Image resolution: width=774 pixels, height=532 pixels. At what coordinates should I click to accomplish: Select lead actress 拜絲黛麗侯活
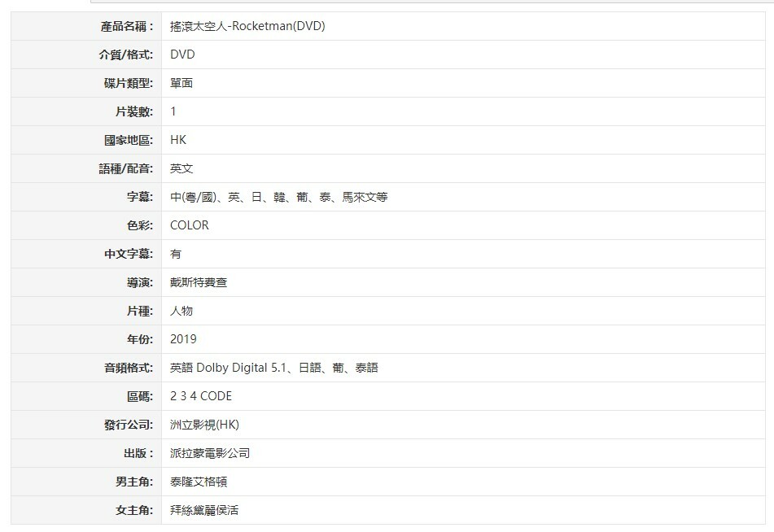pos(204,511)
